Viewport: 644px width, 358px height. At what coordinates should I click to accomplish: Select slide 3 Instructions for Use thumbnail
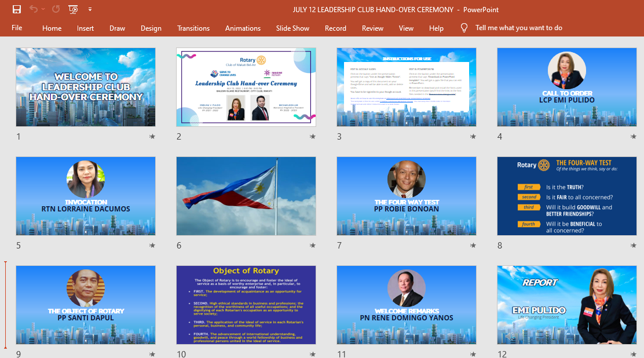[x=406, y=87]
